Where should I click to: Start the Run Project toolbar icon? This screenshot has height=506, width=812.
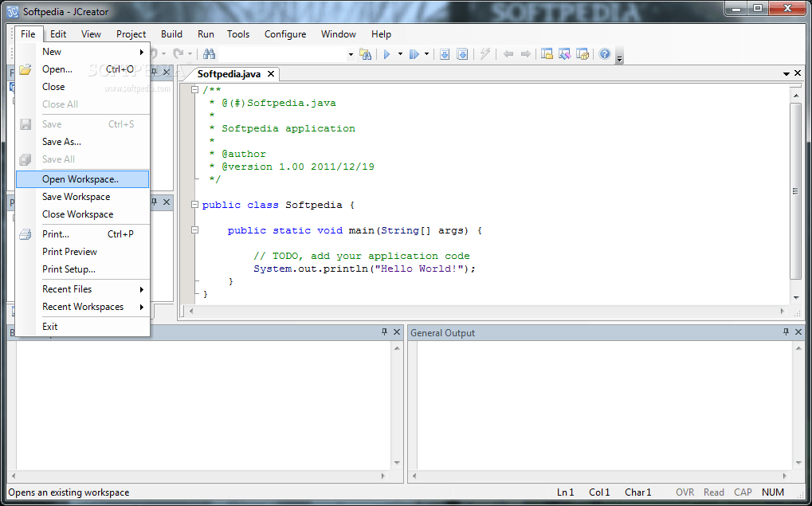(414, 54)
